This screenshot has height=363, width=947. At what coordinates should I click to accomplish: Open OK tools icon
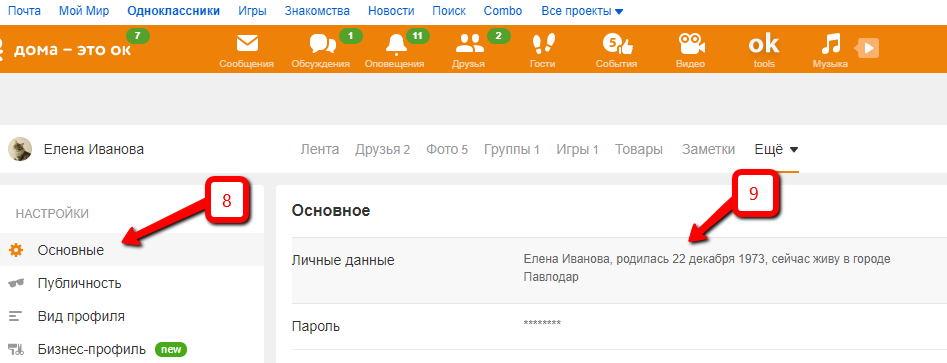764,44
